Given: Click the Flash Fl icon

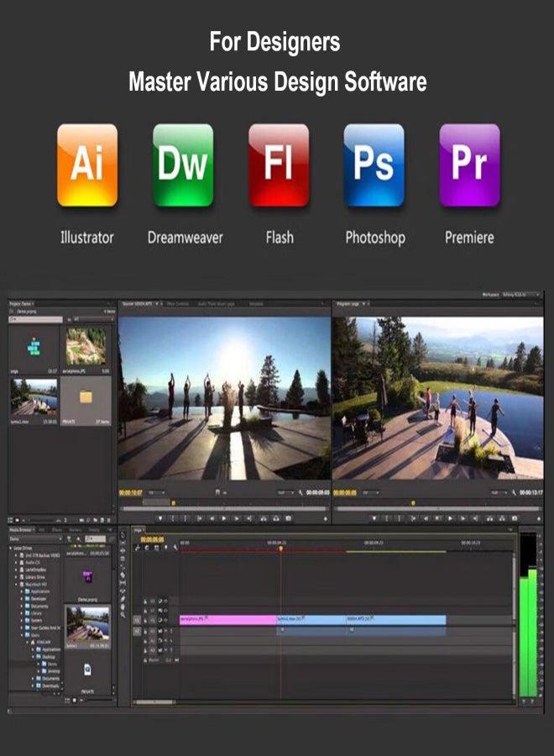Looking at the screenshot, I should 279,165.
